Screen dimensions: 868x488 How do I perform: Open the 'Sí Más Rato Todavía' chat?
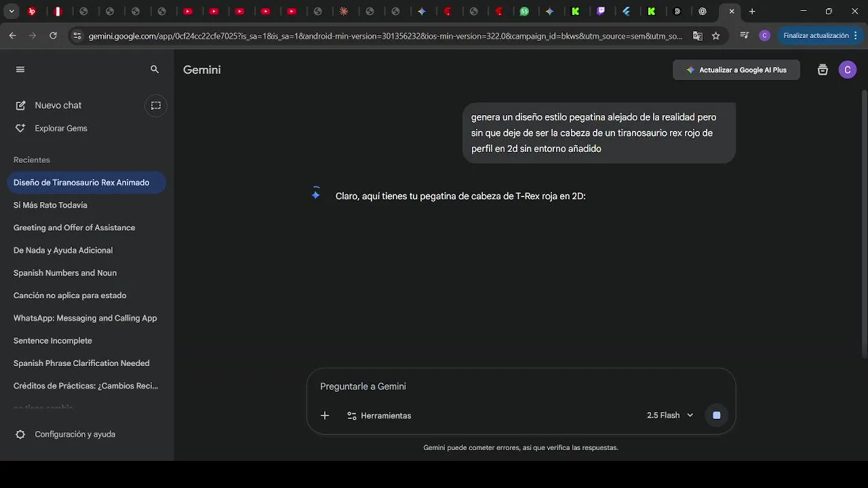(86, 205)
